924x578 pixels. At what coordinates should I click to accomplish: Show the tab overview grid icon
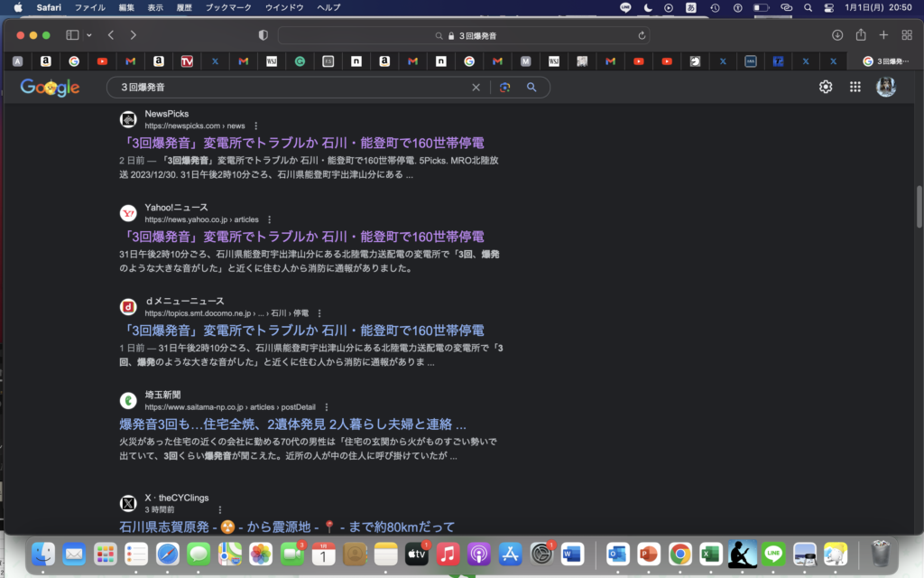point(905,34)
